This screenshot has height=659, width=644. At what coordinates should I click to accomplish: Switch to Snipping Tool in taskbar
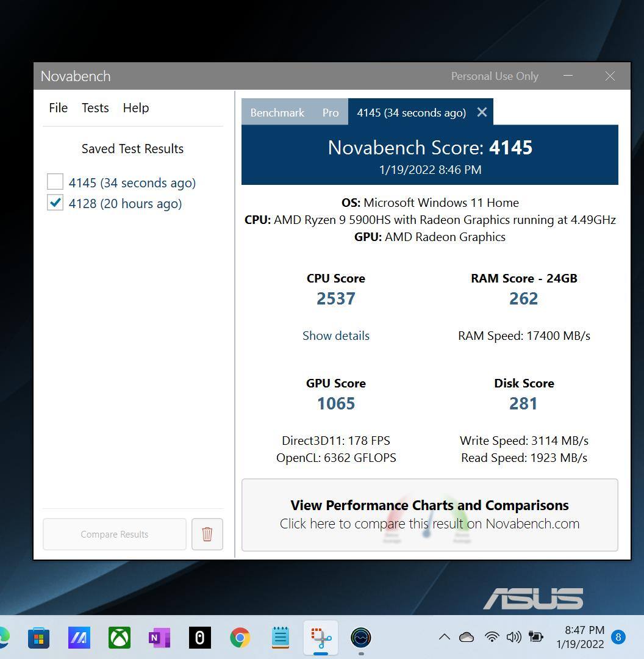coord(320,638)
